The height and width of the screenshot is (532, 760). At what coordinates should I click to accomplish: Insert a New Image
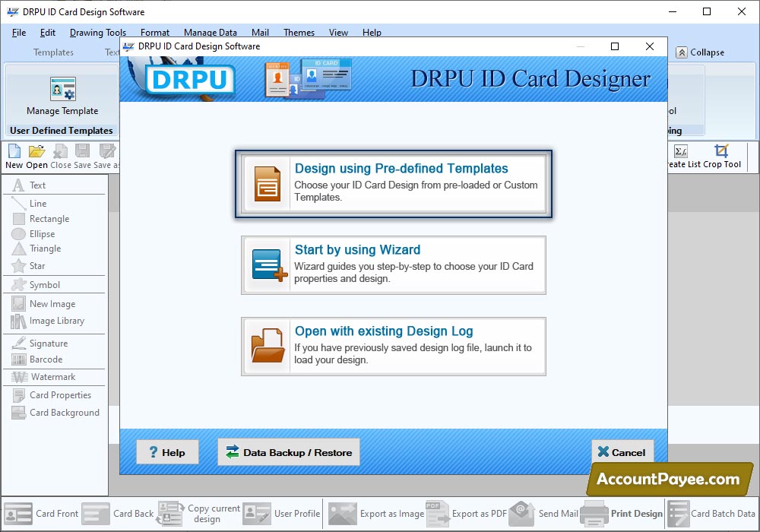point(43,304)
